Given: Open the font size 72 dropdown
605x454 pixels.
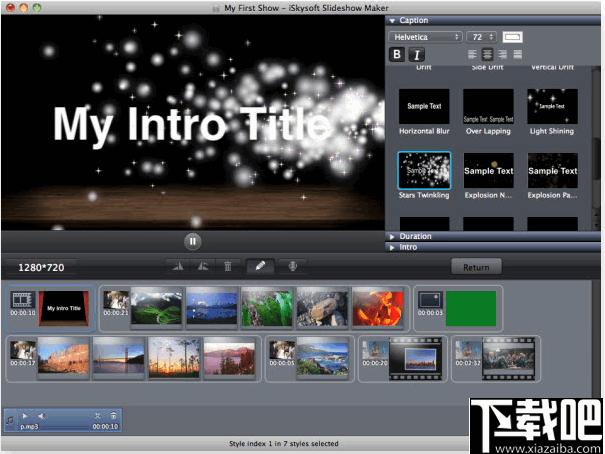Looking at the screenshot, I should (481, 37).
